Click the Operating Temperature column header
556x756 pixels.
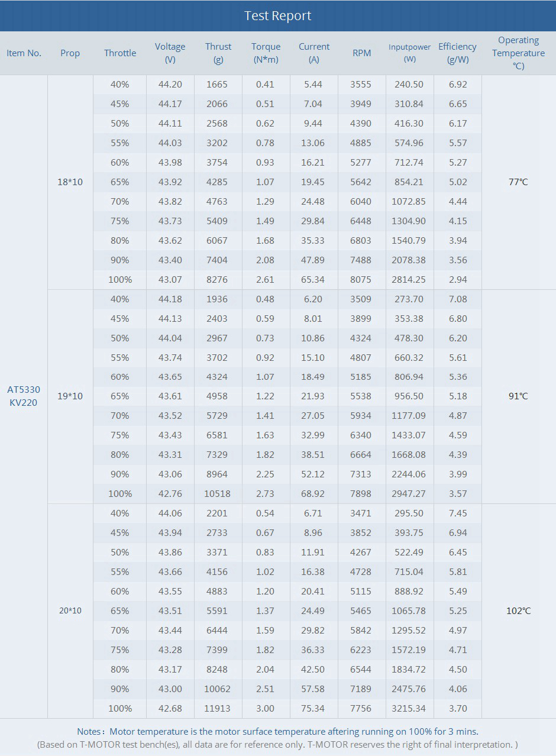519,53
